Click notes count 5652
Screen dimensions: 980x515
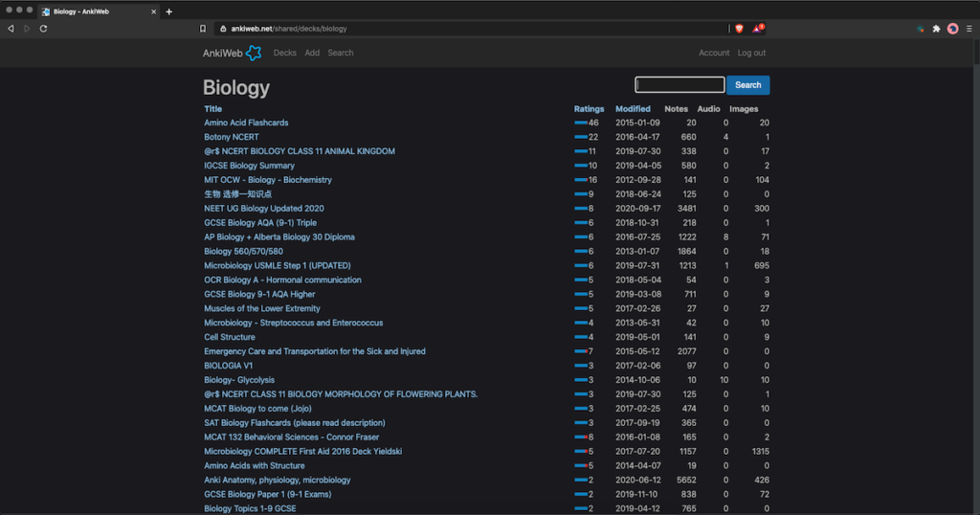tap(686, 480)
